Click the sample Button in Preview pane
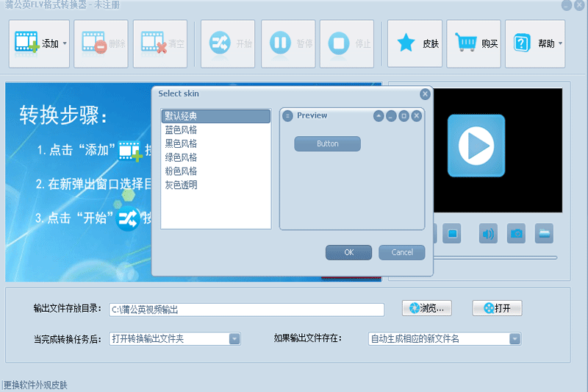 point(327,143)
